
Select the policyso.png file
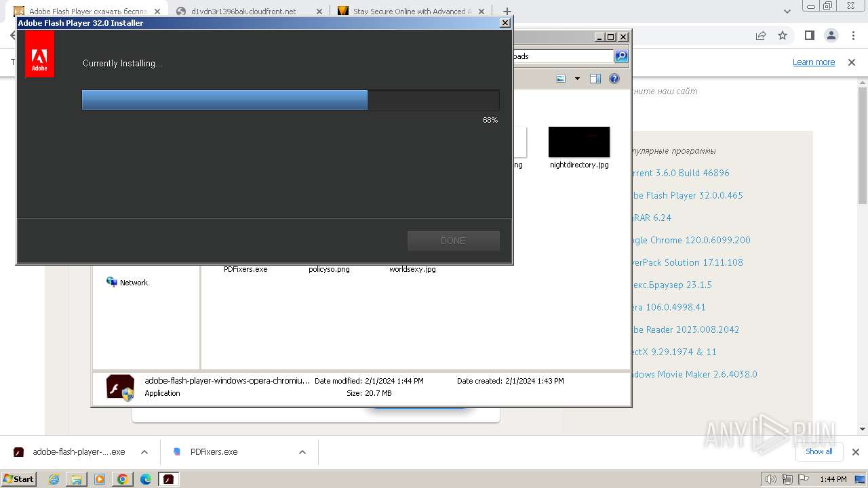[329, 269]
